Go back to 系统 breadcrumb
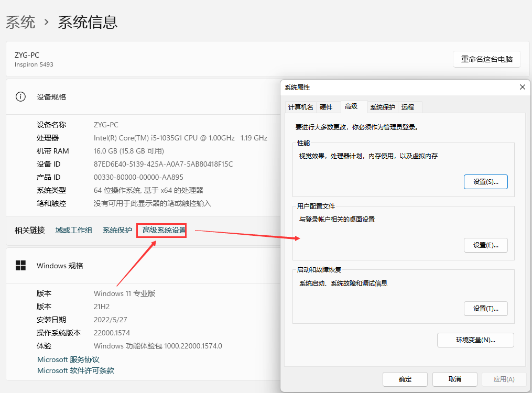532x393 pixels. (x=20, y=23)
